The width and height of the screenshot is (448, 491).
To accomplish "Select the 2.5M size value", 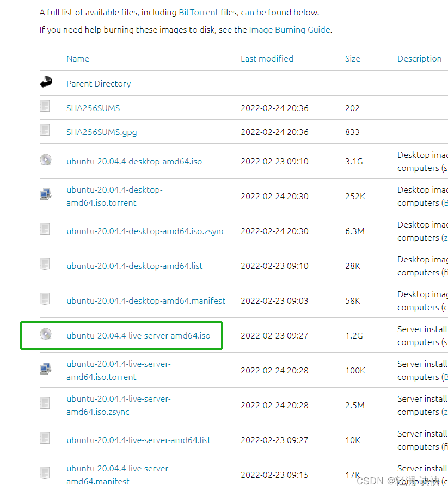I will click(355, 405).
